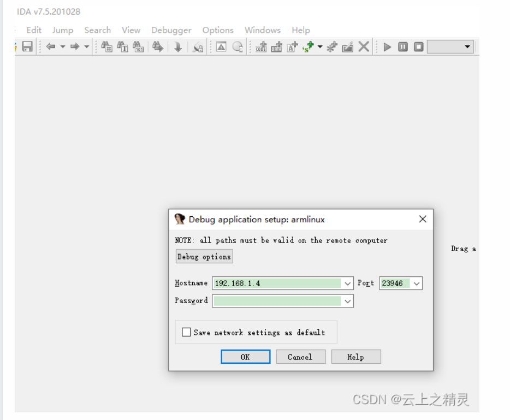
Task: Open the Debugger menu
Action: (x=171, y=30)
